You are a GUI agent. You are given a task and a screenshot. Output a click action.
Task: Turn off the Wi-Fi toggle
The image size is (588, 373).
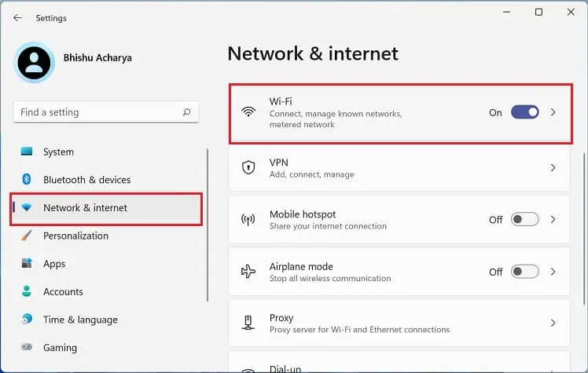(524, 112)
